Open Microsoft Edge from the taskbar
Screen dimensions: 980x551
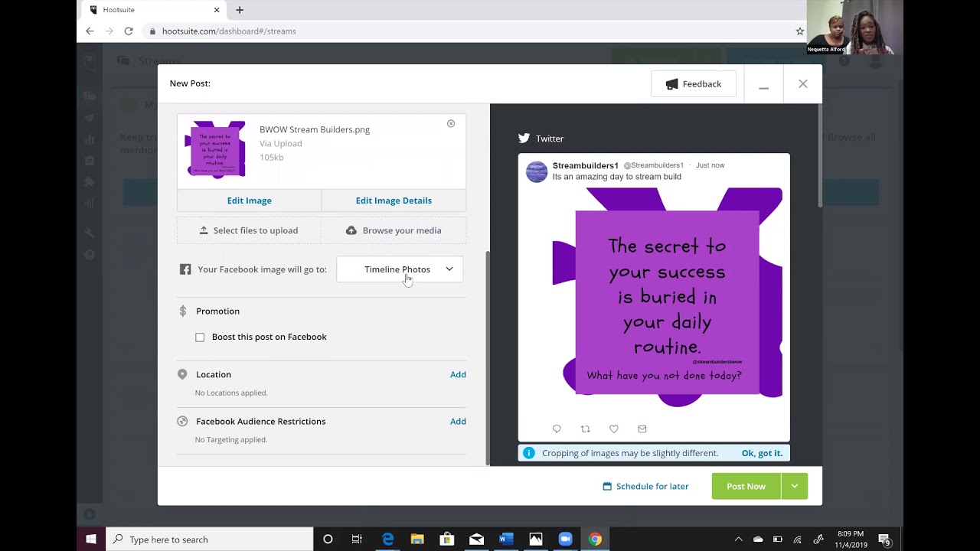(387, 540)
